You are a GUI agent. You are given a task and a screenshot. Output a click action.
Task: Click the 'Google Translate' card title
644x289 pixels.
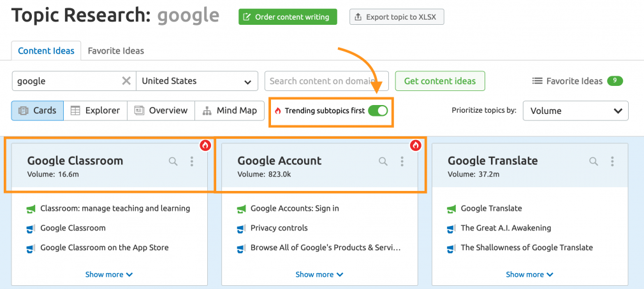click(x=493, y=160)
